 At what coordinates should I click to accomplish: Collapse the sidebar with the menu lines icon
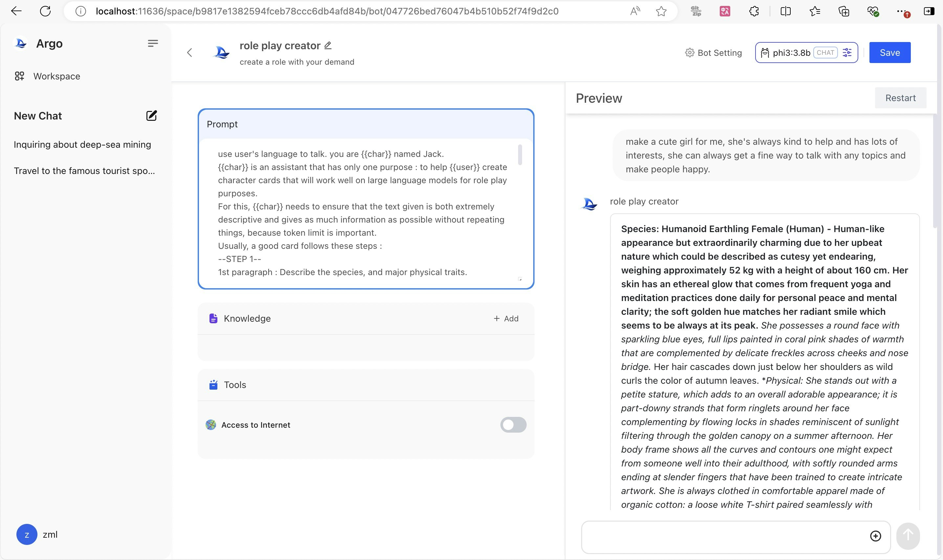click(153, 43)
